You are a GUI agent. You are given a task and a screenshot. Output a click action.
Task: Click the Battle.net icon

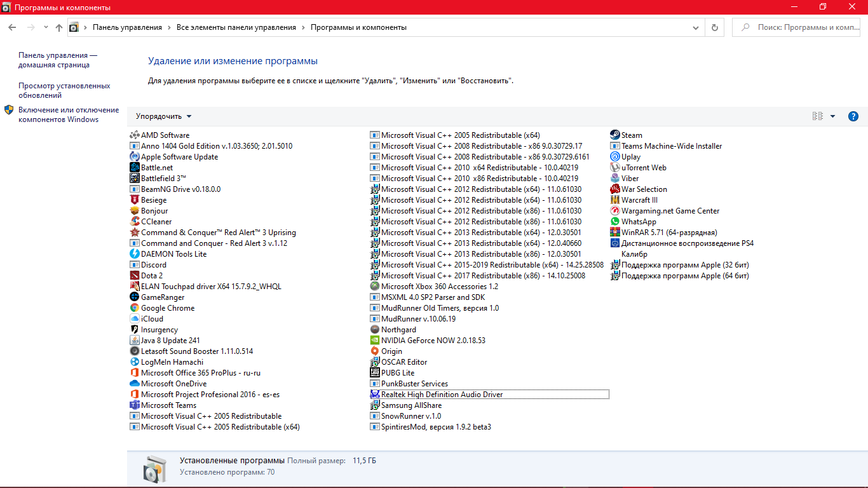134,168
